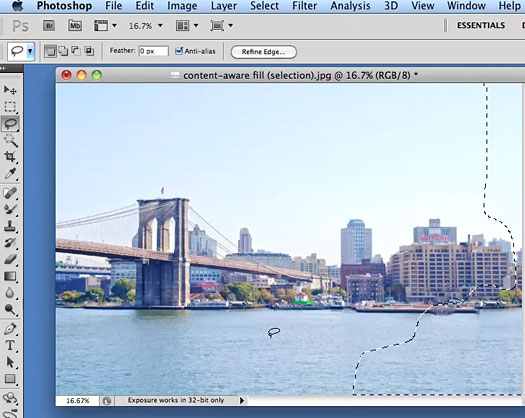Open the Photoshop application menu
The height and width of the screenshot is (418, 525).
click(x=64, y=6)
